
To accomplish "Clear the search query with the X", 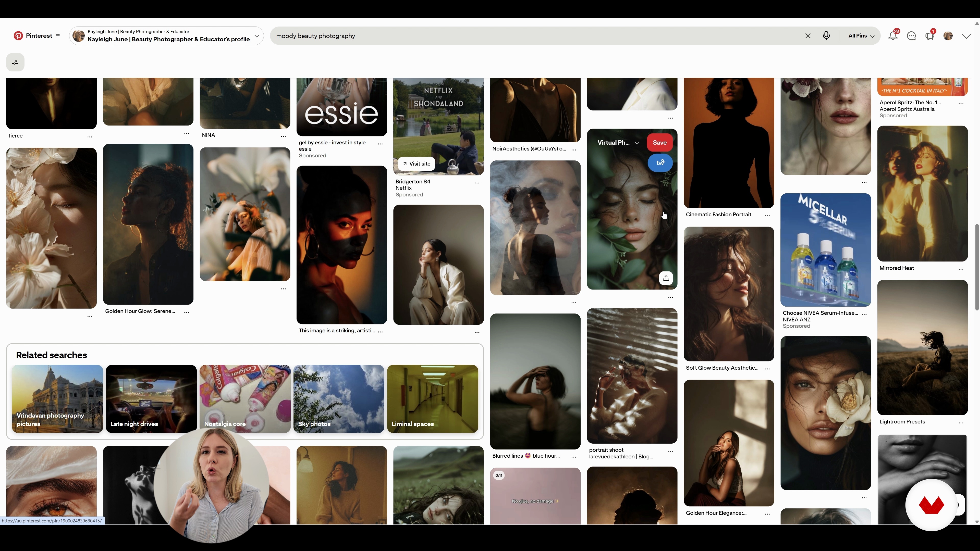I will coord(808,36).
